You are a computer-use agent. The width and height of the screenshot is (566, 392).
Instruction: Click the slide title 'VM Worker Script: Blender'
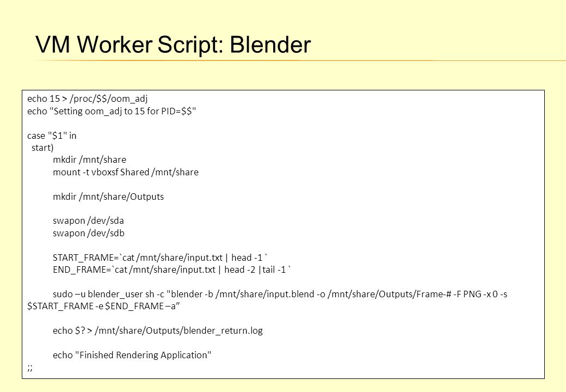tap(173, 45)
